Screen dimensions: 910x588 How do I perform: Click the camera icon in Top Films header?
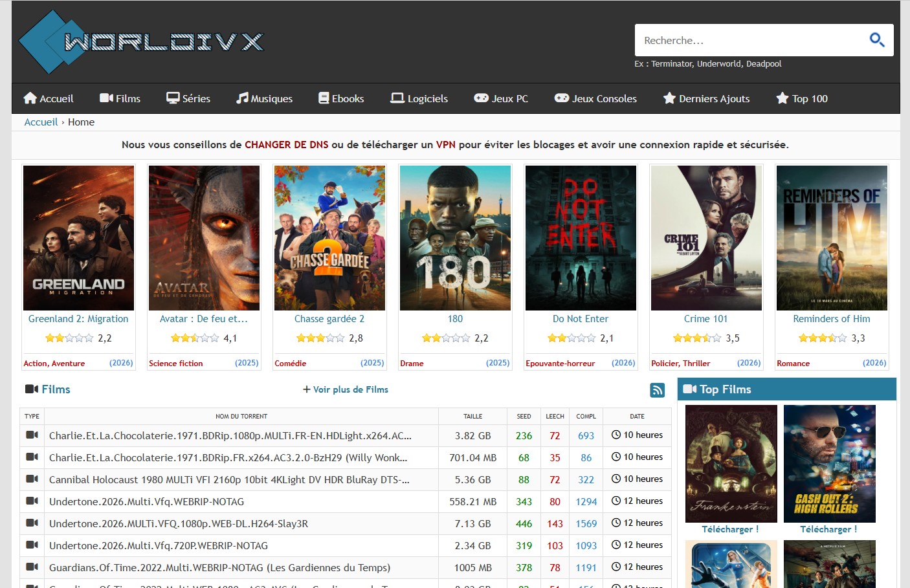pyautogui.click(x=690, y=389)
